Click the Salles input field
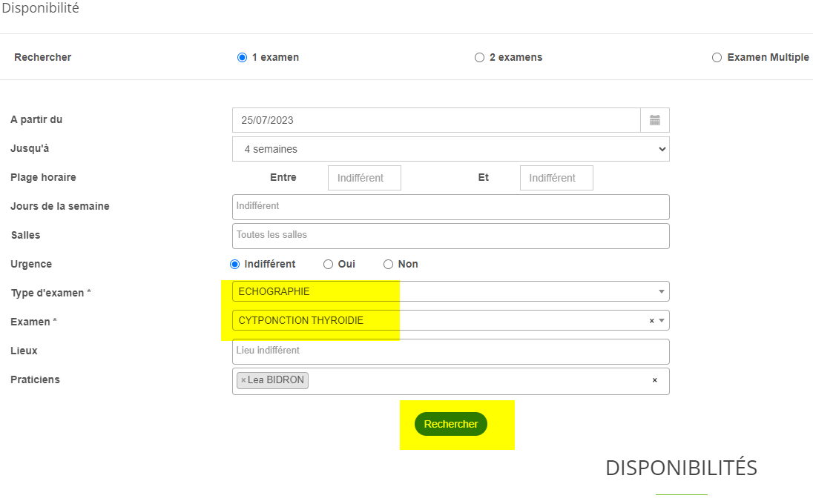The image size is (813, 504). tap(450, 236)
